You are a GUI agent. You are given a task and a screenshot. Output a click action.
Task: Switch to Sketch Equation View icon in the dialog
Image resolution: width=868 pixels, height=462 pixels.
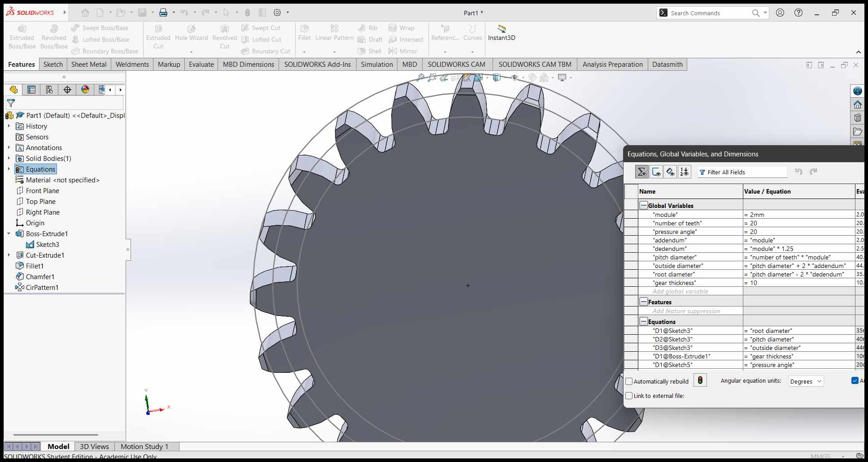656,172
